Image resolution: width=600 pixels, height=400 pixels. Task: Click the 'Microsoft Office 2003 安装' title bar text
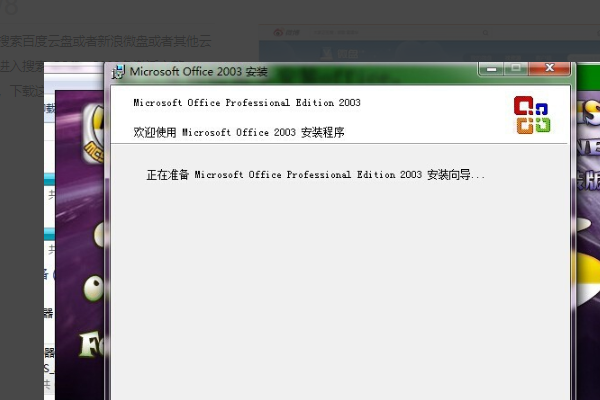coord(198,72)
